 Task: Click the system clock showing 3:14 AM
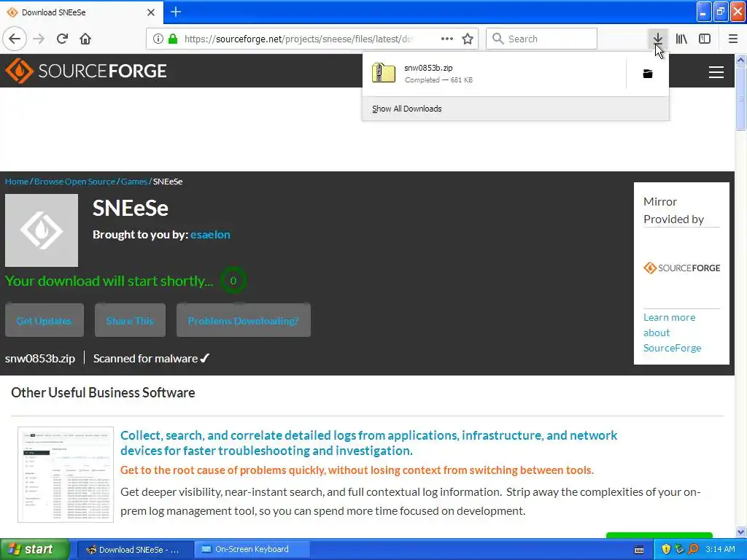pyautogui.click(x=720, y=549)
